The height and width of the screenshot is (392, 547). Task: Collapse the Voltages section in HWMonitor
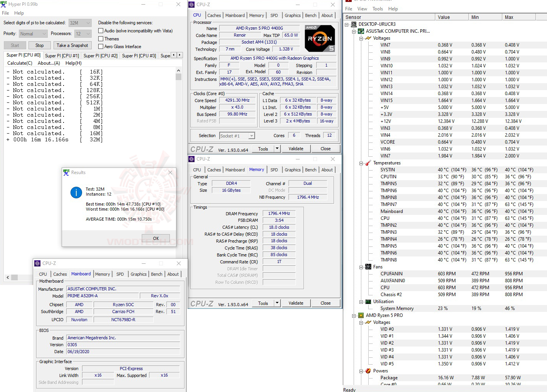coord(361,38)
